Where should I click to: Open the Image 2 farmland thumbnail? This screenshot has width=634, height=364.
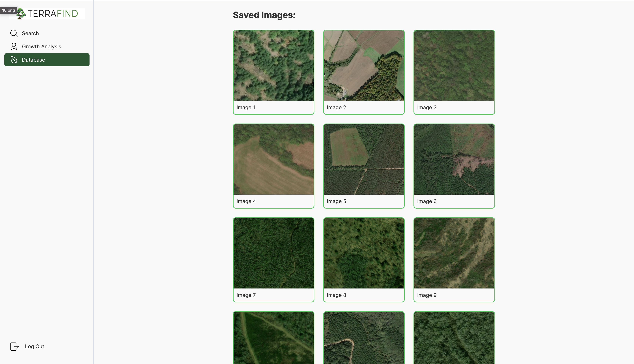click(x=364, y=65)
